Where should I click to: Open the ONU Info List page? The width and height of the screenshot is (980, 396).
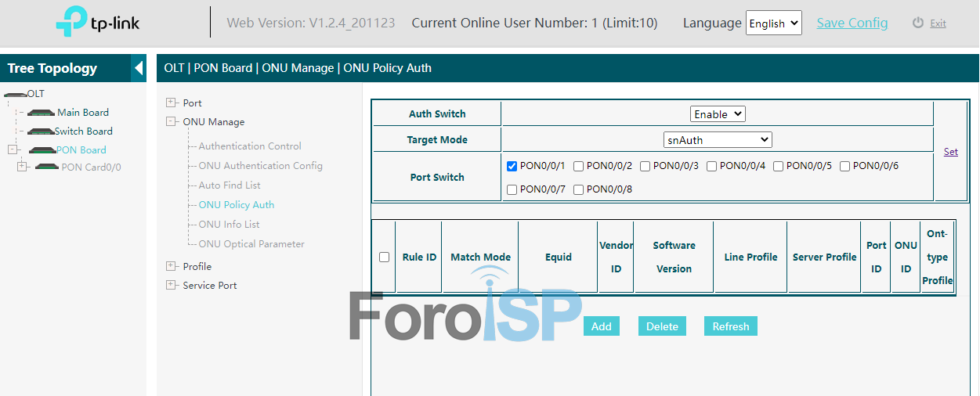229,225
